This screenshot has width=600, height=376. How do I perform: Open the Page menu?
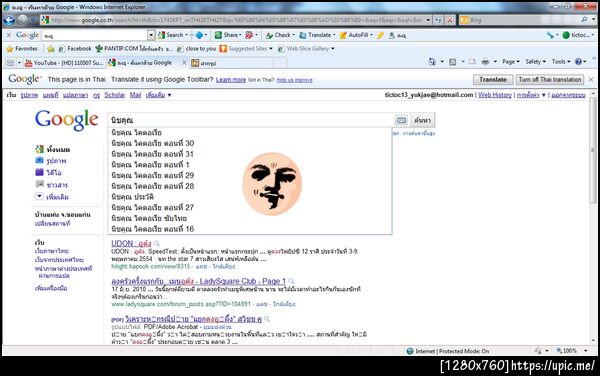(511, 62)
